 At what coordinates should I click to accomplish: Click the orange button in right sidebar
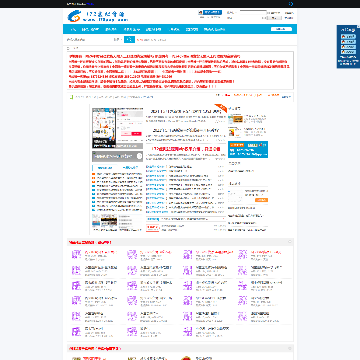point(261,200)
